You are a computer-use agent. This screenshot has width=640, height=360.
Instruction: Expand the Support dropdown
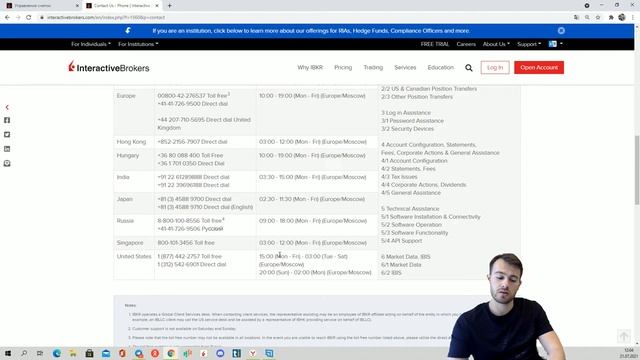click(529, 44)
